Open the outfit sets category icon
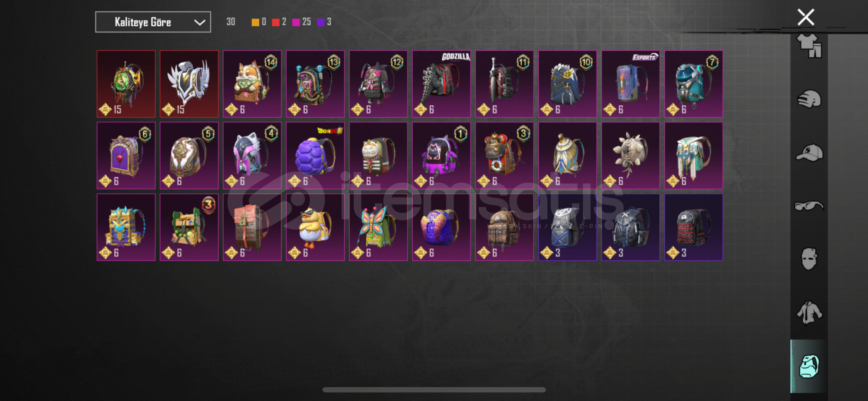Viewport: 868px width, 401px height. click(x=809, y=45)
